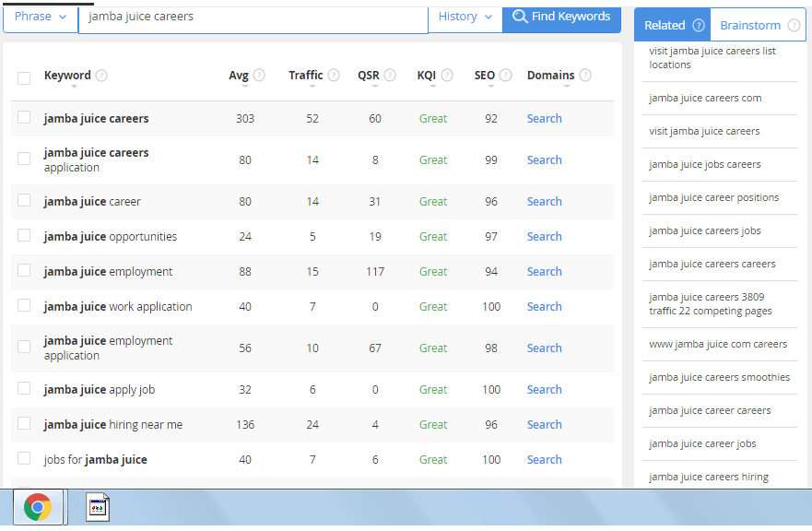Image resolution: width=812 pixels, height=531 pixels.
Task: Click the Find Keywords button
Action: click(x=561, y=18)
